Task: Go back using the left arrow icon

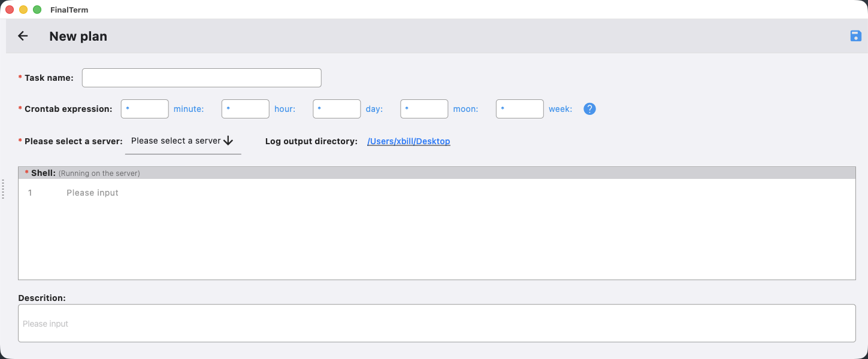Action: 23,36
